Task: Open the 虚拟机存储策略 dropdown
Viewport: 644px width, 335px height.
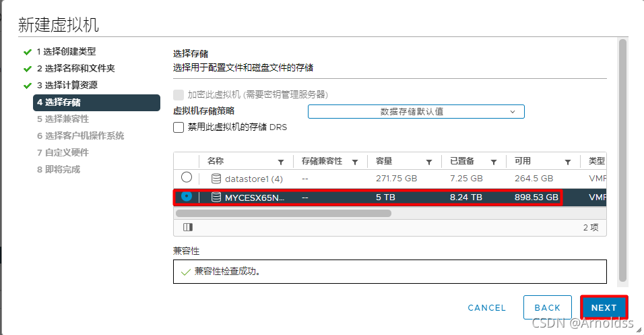Action: click(416, 111)
